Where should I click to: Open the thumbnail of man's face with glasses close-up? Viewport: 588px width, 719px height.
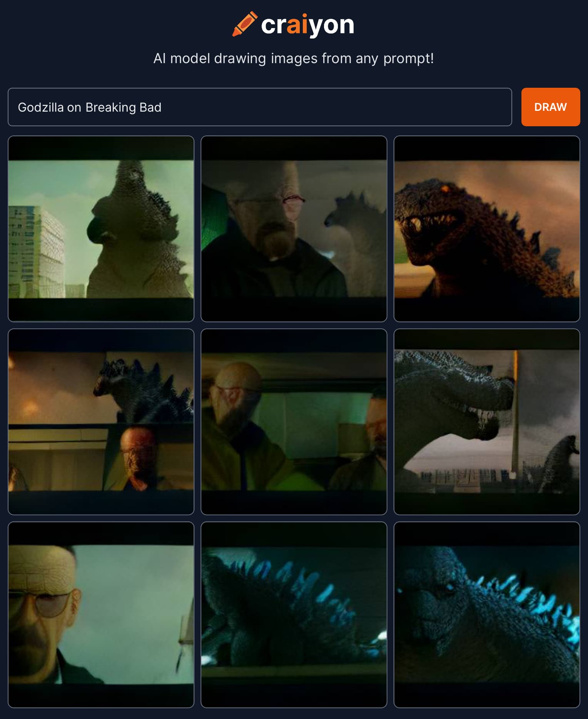pyautogui.click(x=101, y=615)
